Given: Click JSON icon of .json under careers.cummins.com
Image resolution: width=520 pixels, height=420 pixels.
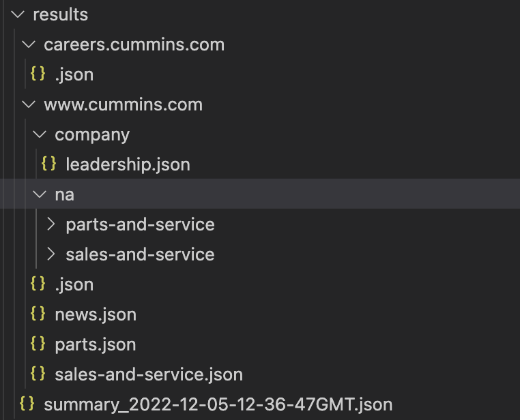Looking at the screenshot, I should tap(38, 74).
